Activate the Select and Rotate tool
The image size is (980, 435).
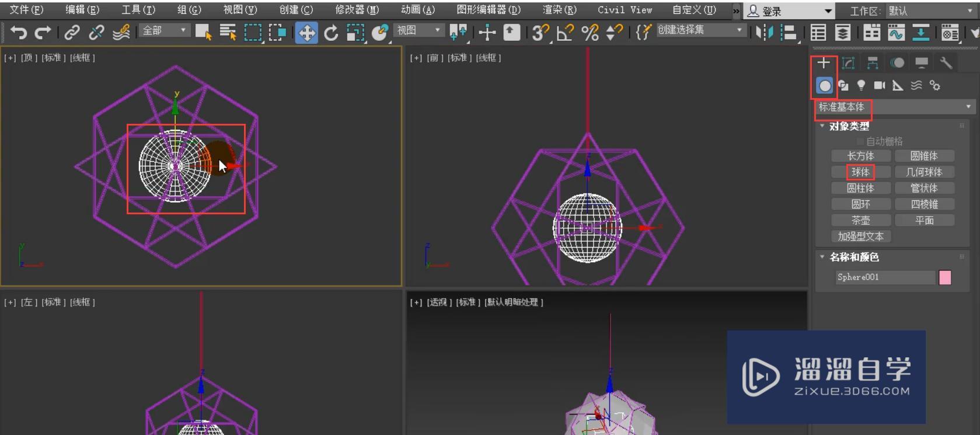click(x=331, y=32)
